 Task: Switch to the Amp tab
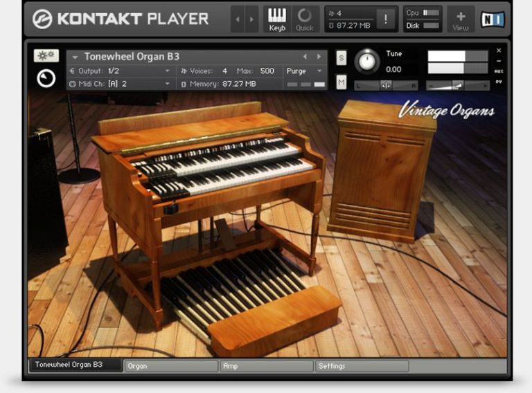pos(267,366)
